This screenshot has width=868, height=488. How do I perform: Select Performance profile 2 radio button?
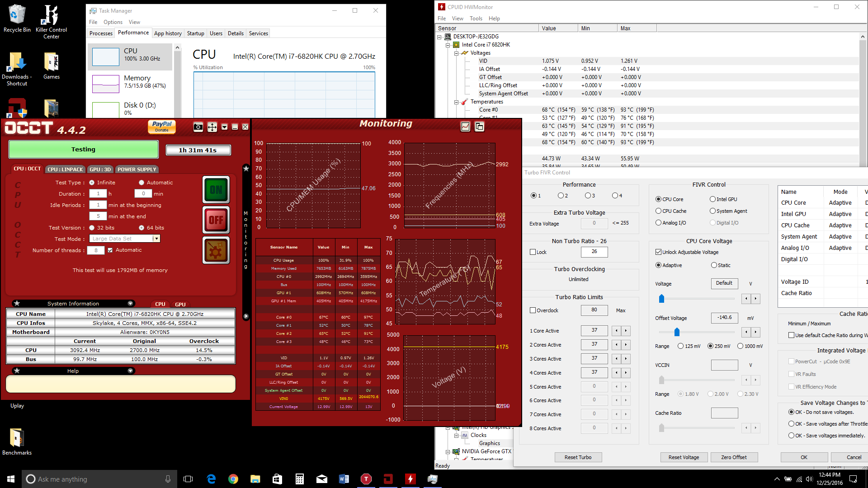(x=561, y=196)
